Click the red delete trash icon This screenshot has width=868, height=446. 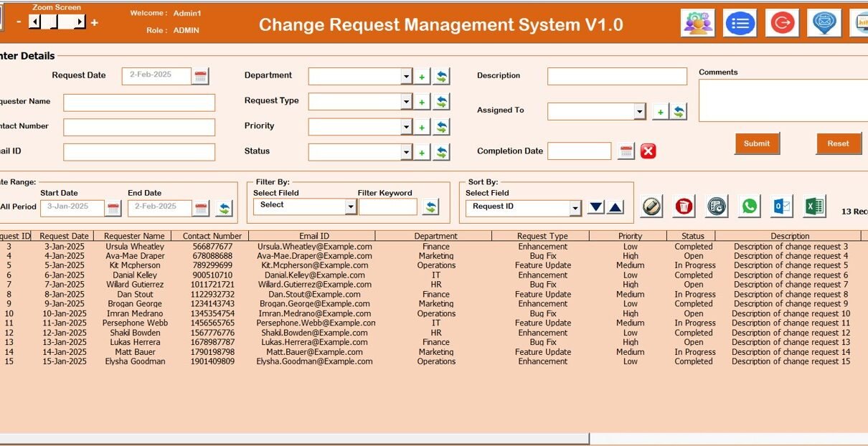[x=684, y=207]
